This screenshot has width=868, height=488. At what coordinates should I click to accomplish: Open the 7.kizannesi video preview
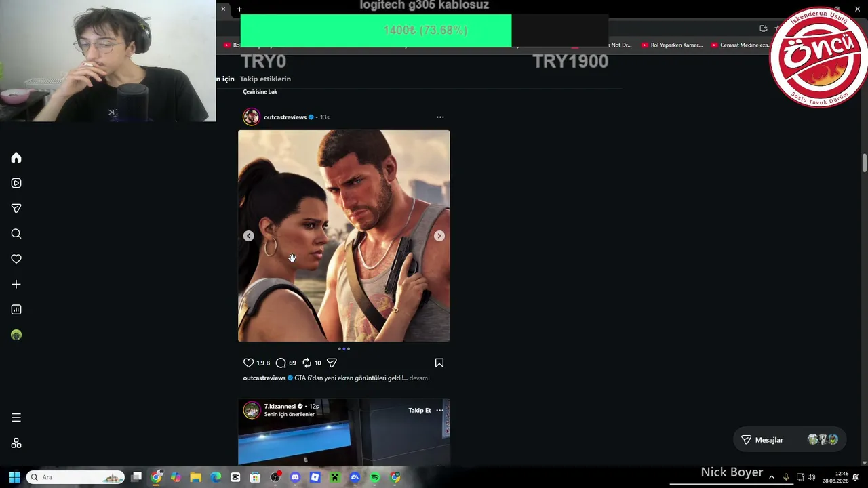(x=344, y=432)
